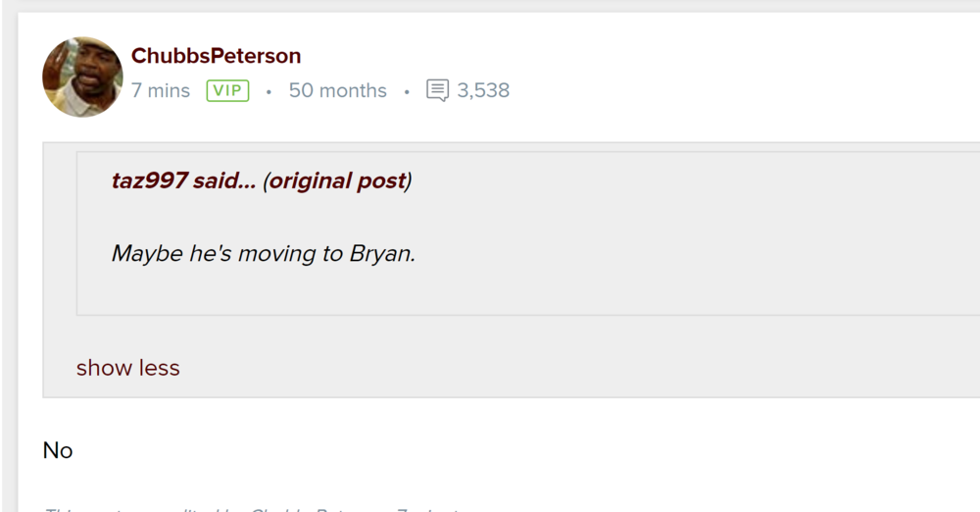Collapse the quote with "show less"
980x512 pixels.
(x=127, y=368)
